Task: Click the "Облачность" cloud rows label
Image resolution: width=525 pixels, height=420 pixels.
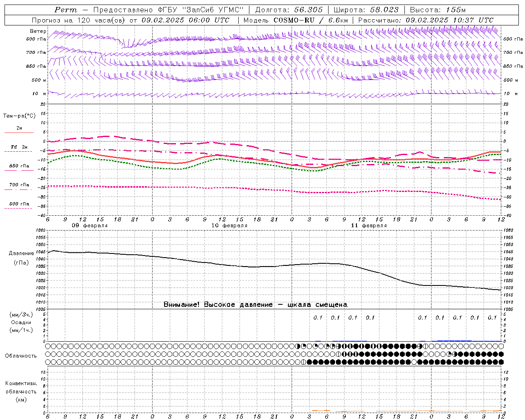Action: (21, 356)
